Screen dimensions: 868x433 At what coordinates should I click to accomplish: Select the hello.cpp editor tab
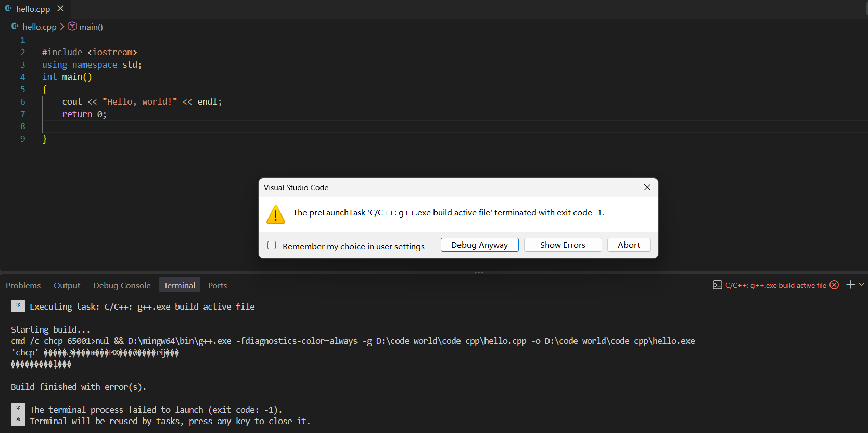click(x=35, y=9)
